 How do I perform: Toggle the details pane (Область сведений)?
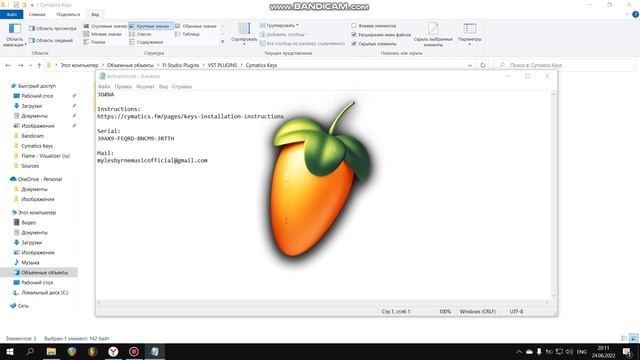tap(51, 40)
